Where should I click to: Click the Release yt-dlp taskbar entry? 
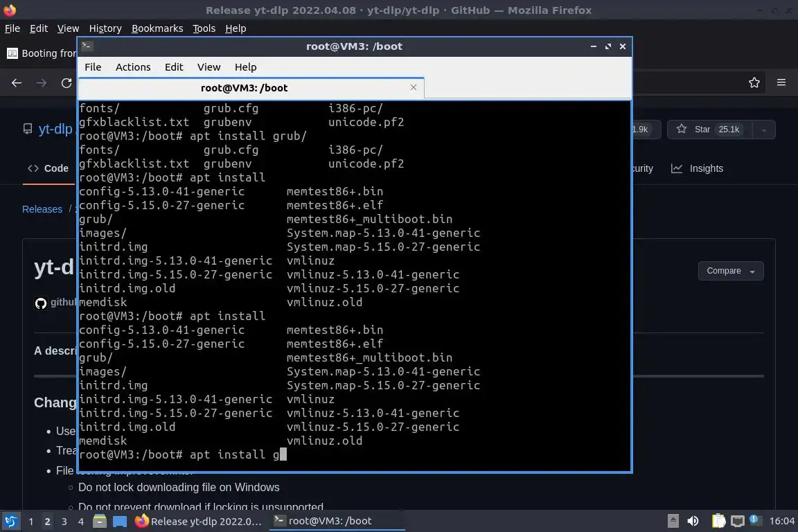[x=199, y=522]
